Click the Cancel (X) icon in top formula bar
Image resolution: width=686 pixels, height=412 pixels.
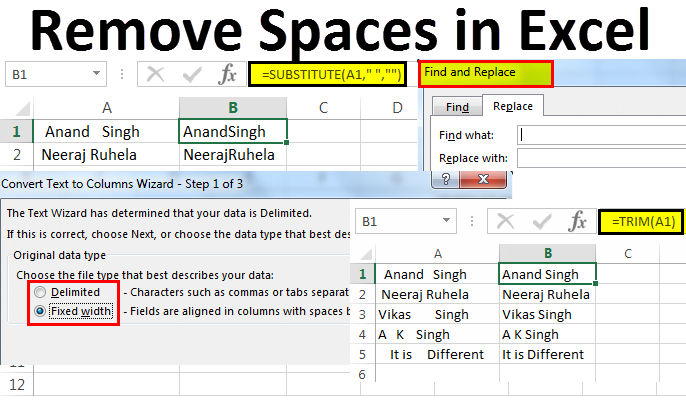click(x=155, y=74)
